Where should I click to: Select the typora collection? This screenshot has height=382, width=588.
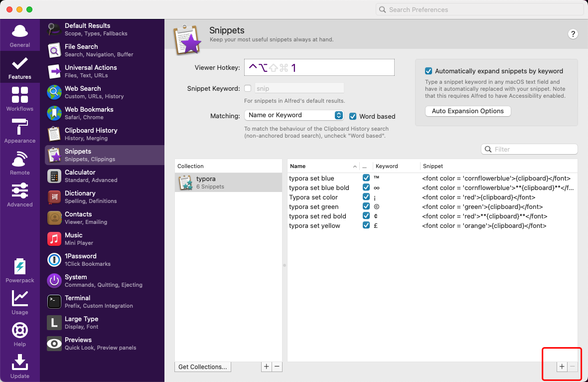click(x=228, y=183)
